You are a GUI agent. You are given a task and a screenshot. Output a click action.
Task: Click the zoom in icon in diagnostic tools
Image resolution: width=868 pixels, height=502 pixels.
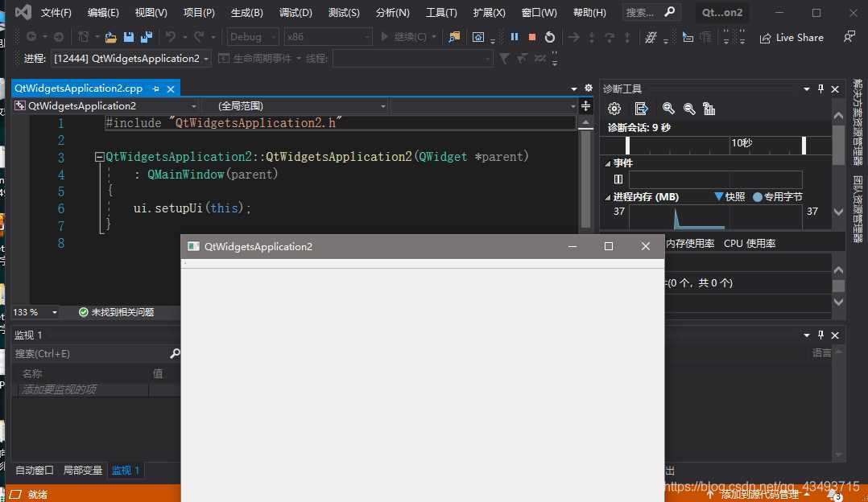click(x=668, y=109)
